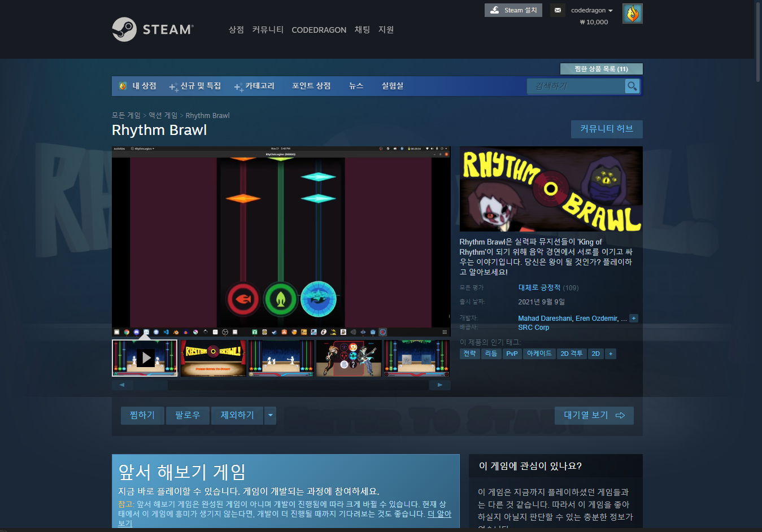
Task: Select the 2D tag
Action: coord(595,354)
